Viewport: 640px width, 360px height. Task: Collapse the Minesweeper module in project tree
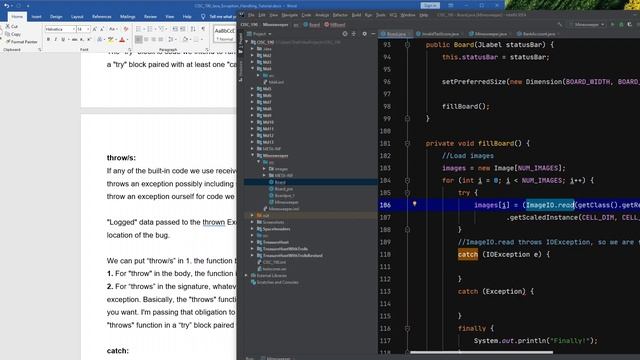click(252, 155)
